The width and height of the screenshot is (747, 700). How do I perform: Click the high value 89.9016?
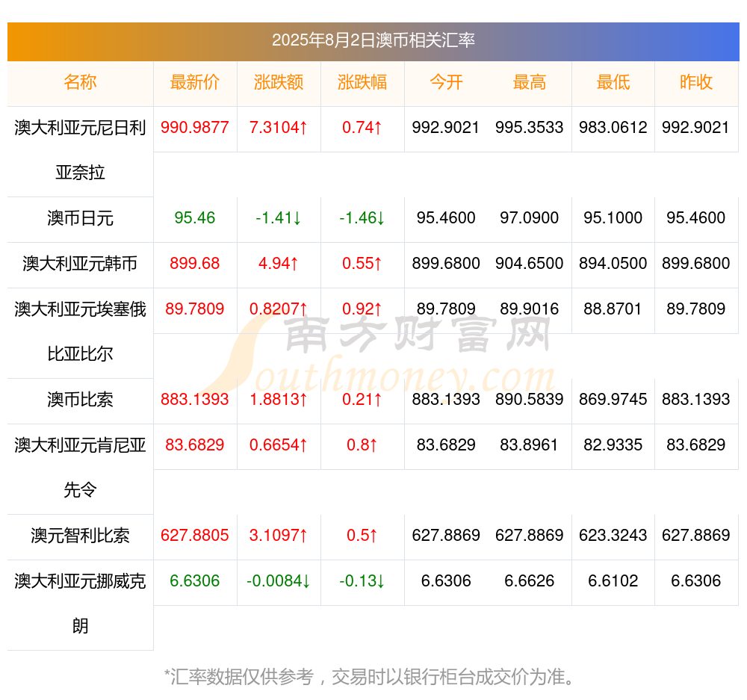[530, 309]
